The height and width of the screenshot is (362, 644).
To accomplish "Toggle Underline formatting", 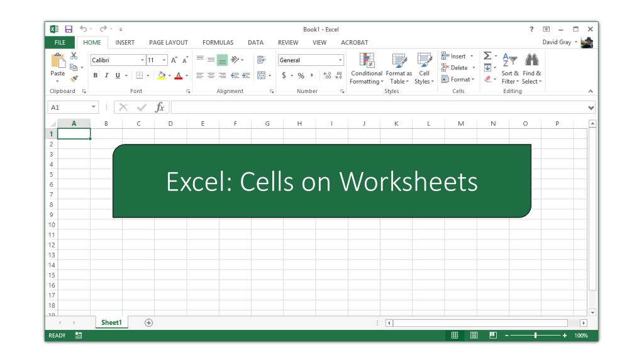I will pyautogui.click(x=118, y=75).
